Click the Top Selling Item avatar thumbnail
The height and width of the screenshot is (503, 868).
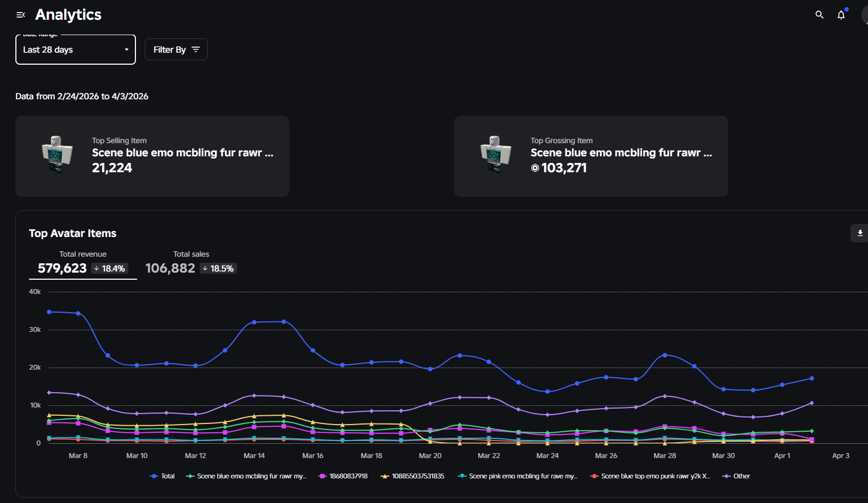tap(57, 155)
